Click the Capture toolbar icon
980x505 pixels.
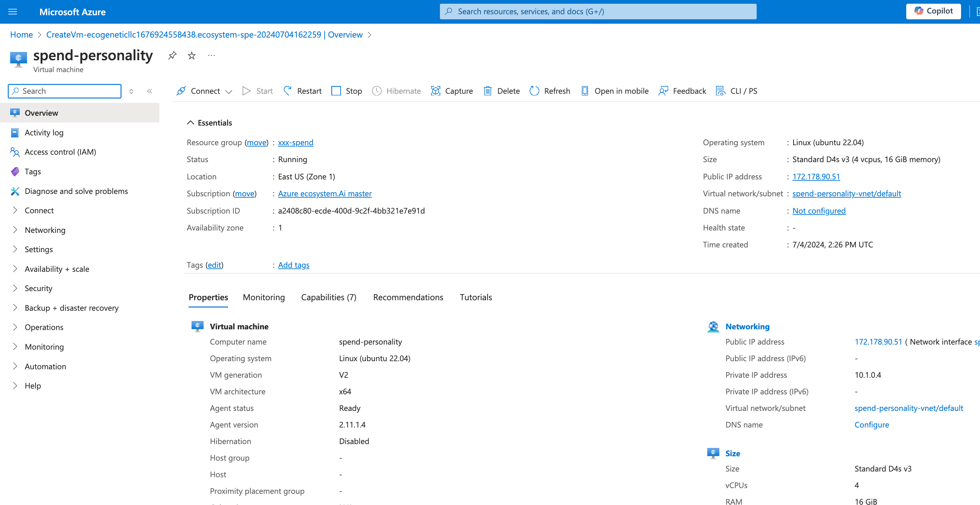pyautogui.click(x=436, y=91)
